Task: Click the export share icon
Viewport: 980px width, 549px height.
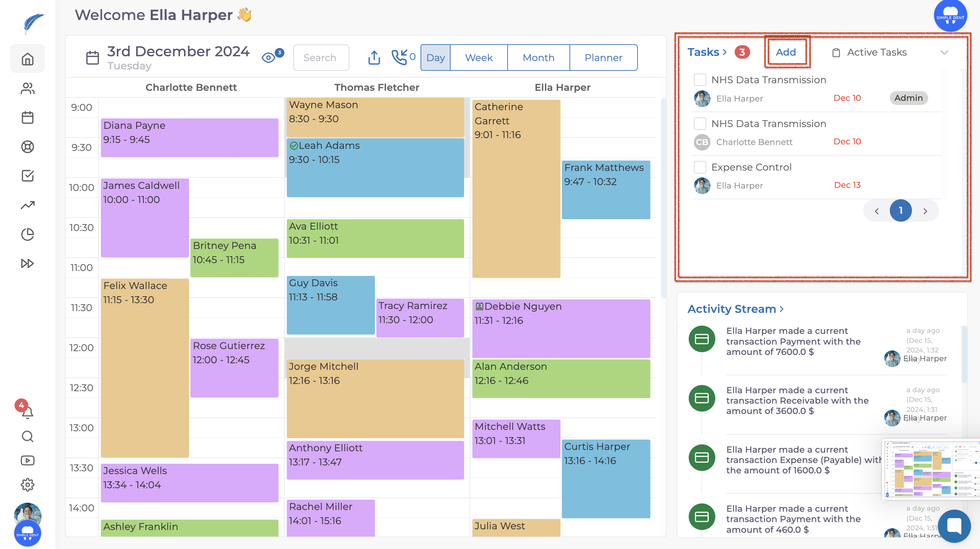Action: click(374, 57)
